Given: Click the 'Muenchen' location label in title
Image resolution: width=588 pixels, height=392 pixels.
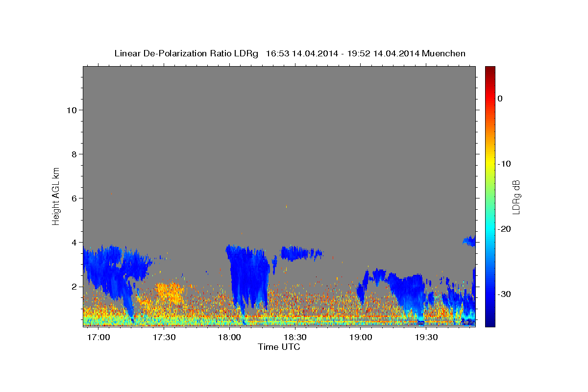Looking at the screenshot, I should click(444, 53).
